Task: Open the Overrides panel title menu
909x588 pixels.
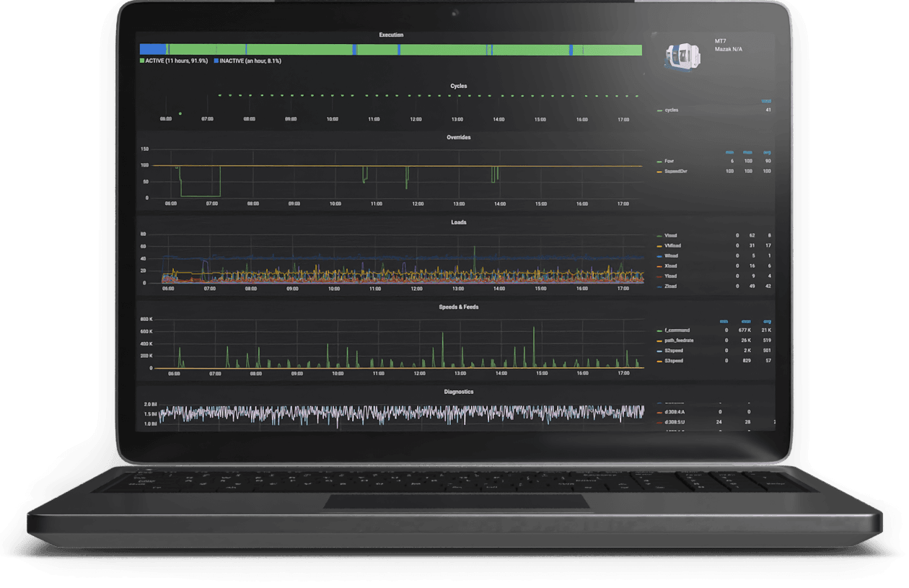Action: tap(459, 137)
